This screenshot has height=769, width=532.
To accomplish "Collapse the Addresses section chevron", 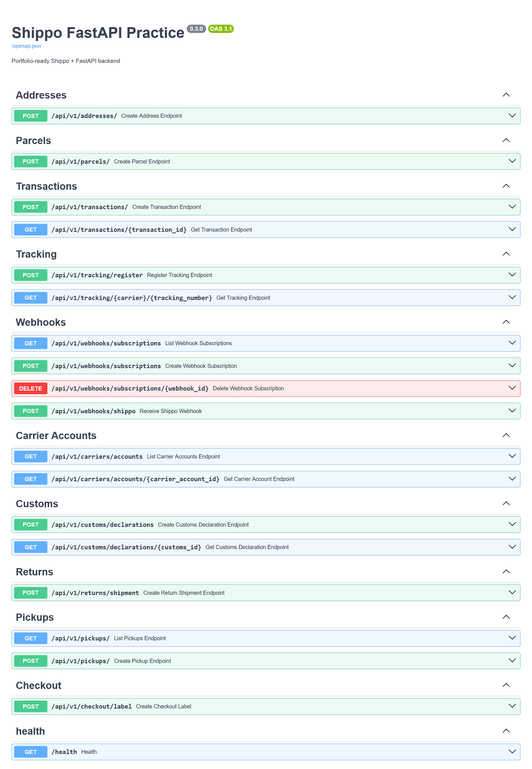I will [506, 95].
